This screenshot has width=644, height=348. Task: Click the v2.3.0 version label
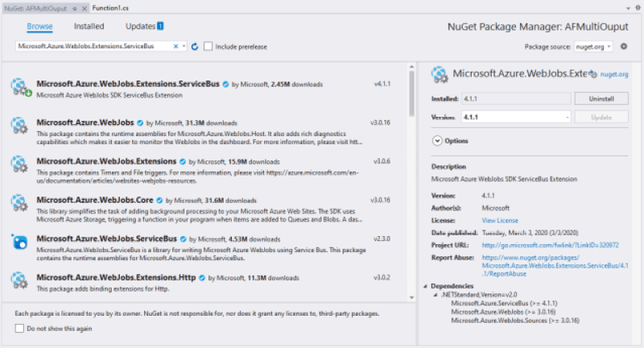(382, 238)
